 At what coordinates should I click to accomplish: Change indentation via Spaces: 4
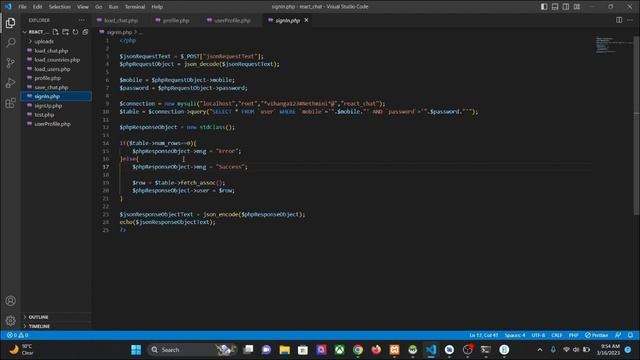(515, 335)
